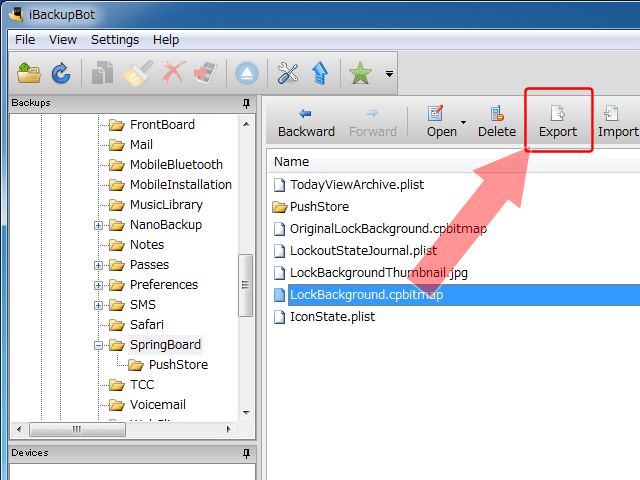Viewport: 640px width, 480px height.
Task: Select the NanoBackup folder
Action: click(166, 224)
